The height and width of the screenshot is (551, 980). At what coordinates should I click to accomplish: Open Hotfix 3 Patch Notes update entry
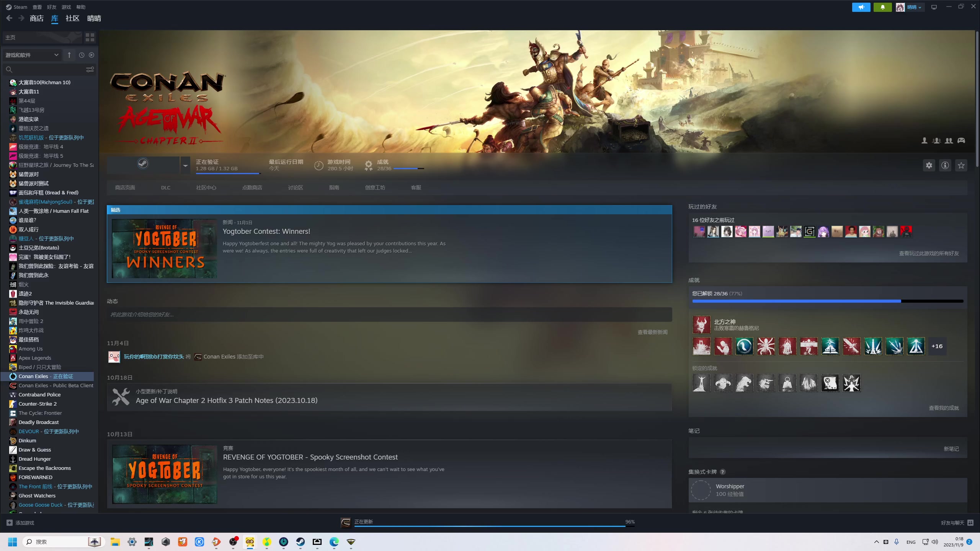pos(389,397)
